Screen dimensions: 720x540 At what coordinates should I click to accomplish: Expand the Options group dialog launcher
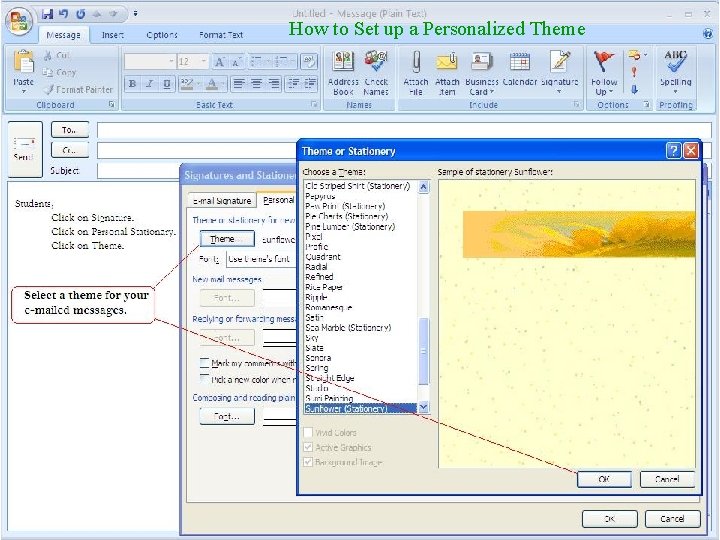pos(647,105)
